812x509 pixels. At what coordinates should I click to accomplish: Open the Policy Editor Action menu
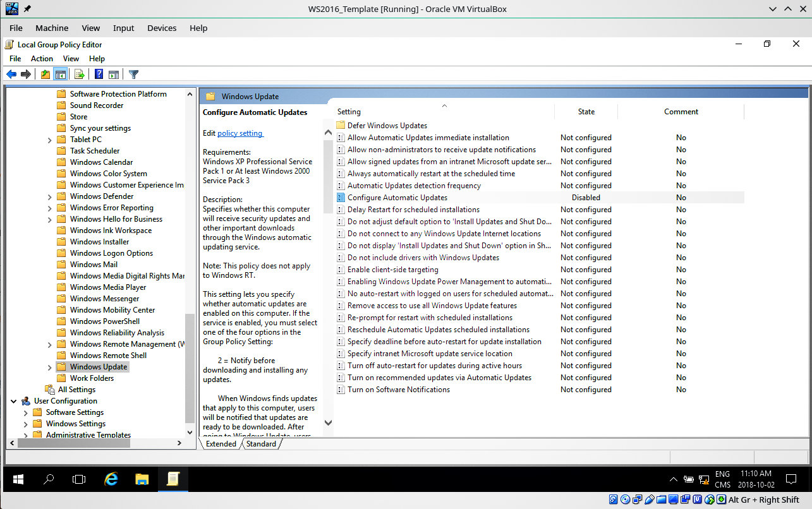42,59
